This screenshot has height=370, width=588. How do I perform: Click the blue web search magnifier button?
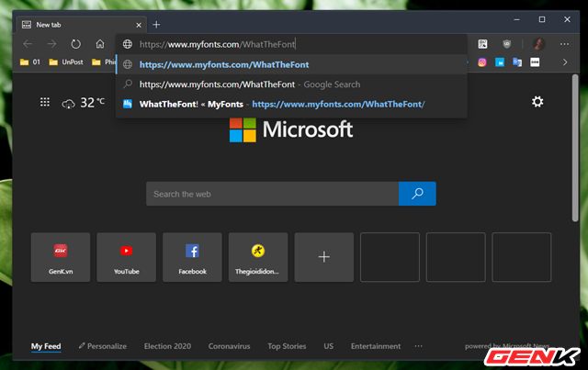click(x=417, y=194)
